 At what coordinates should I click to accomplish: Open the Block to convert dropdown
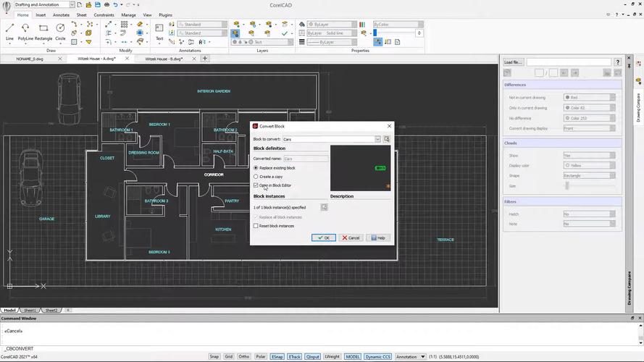click(377, 139)
